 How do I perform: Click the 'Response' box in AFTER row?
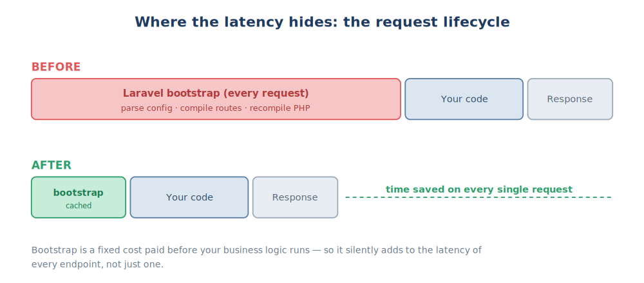coord(296,197)
